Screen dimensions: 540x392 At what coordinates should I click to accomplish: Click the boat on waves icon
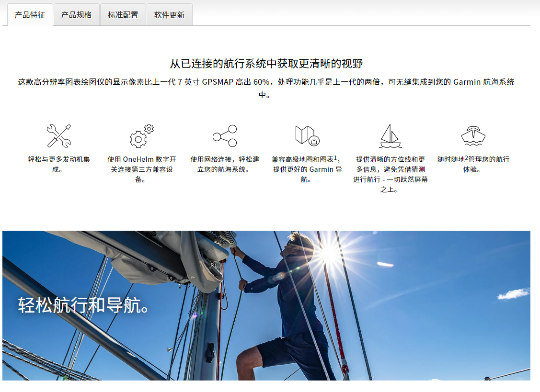(473, 136)
